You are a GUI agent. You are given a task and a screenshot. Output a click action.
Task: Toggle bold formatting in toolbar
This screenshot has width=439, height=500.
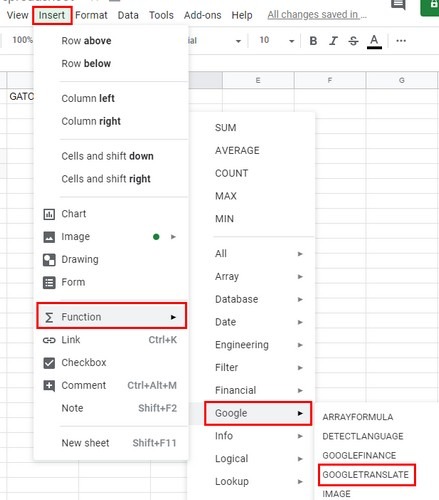pos(313,41)
